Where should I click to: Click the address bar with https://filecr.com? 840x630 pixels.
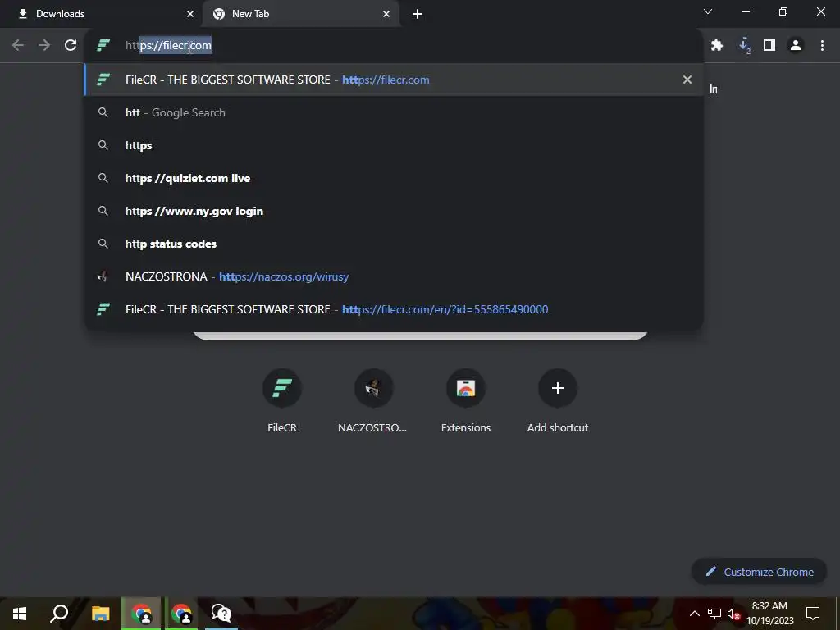[x=394, y=45]
